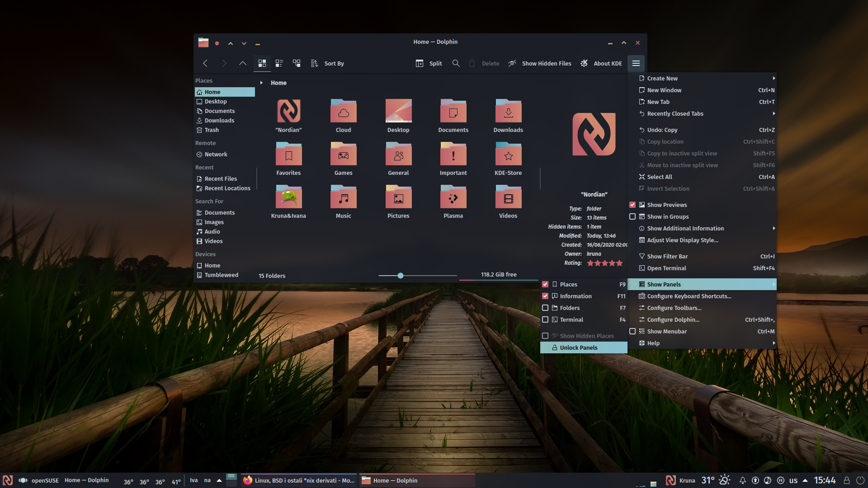
Task: Open the Downloads folder icon in the file view
Action: (x=508, y=116)
